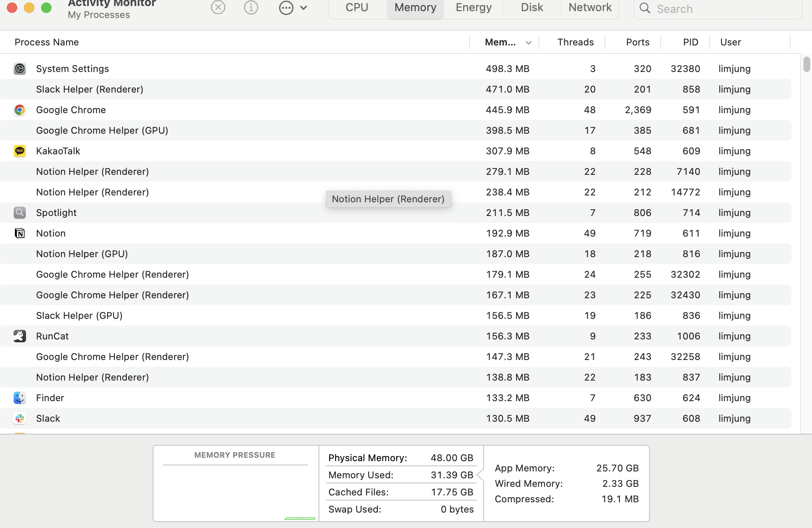Click the Finder app icon

(20, 398)
